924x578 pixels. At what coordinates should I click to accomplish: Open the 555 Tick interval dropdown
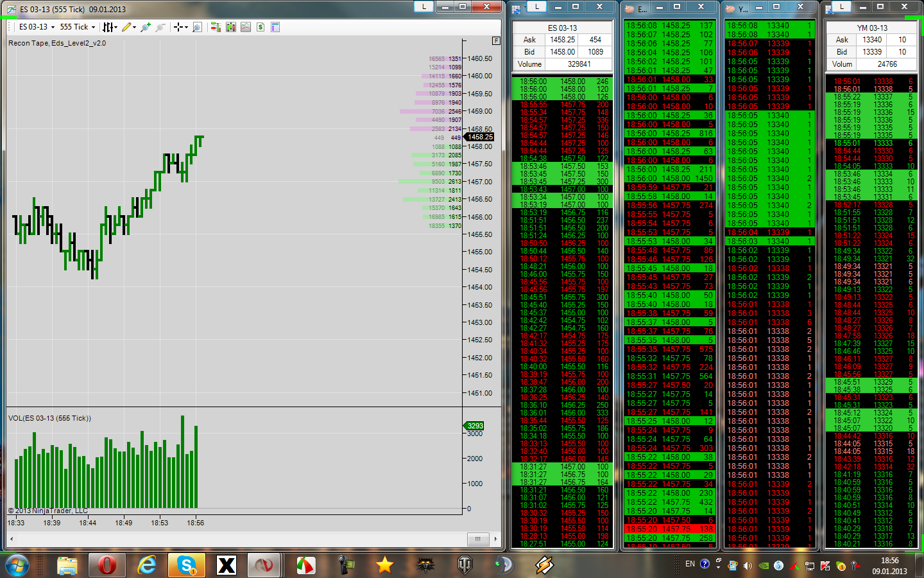77,27
